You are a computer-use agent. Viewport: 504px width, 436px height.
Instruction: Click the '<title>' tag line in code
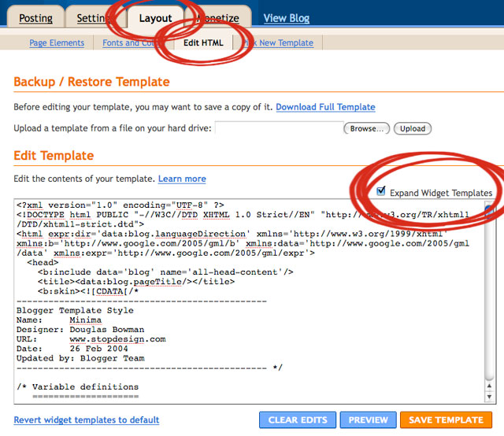tap(136, 282)
